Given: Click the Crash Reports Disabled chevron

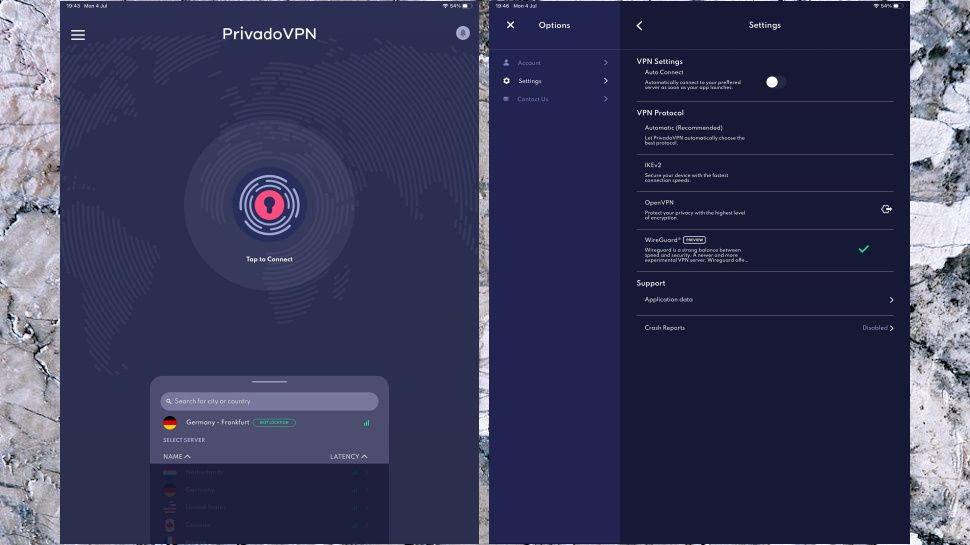Looking at the screenshot, I should [x=891, y=328].
